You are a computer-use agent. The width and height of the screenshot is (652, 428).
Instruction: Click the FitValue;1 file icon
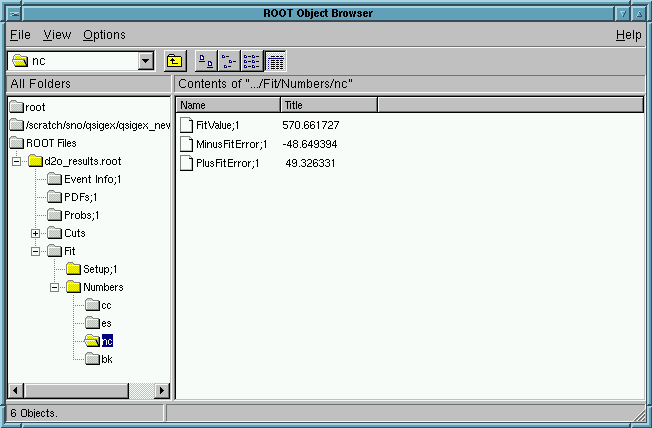tap(186, 125)
